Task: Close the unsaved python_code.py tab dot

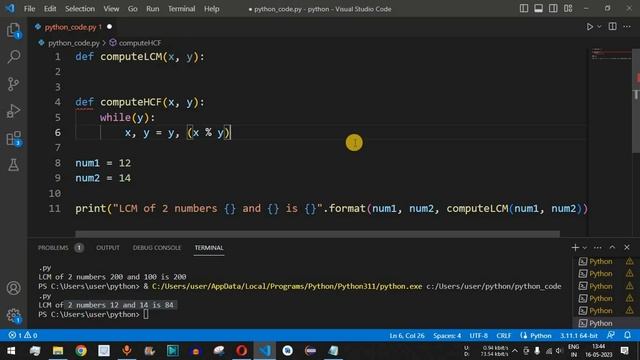Action: (109, 27)
